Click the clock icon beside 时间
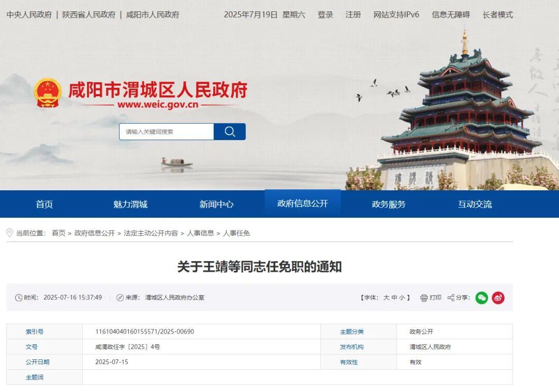Image resolution: width=559 pixels, height=392 pixels. point(19,297)
